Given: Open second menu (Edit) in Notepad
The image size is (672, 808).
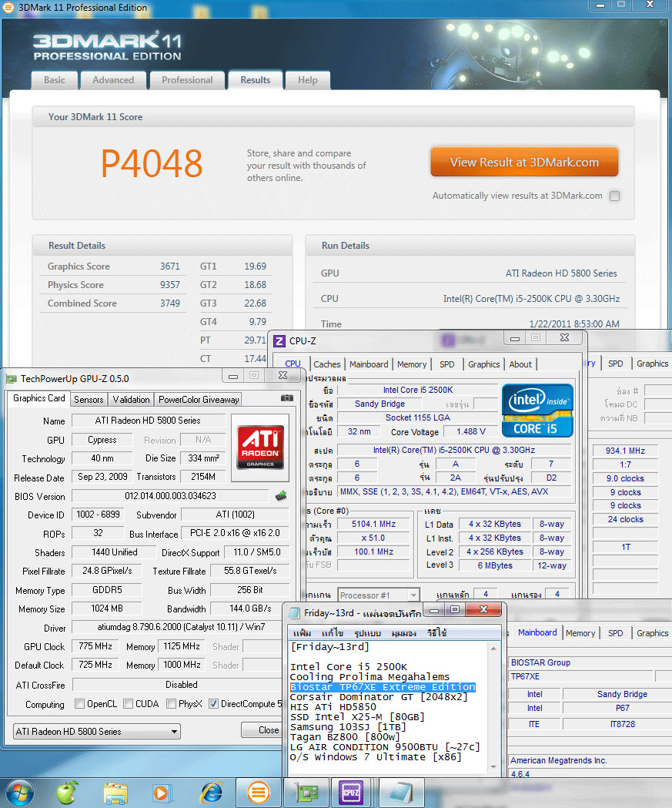Looking at the screenshot, I should tap(333, 633).
